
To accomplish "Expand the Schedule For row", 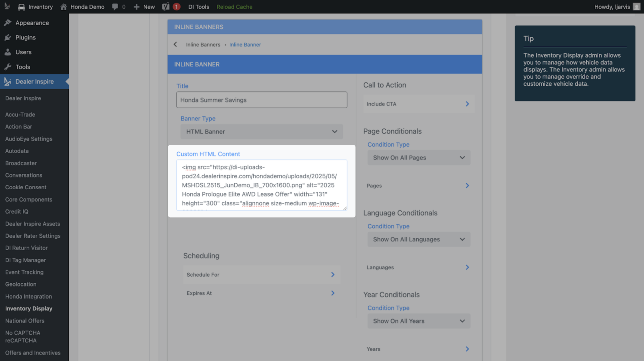I will point(262,274).
